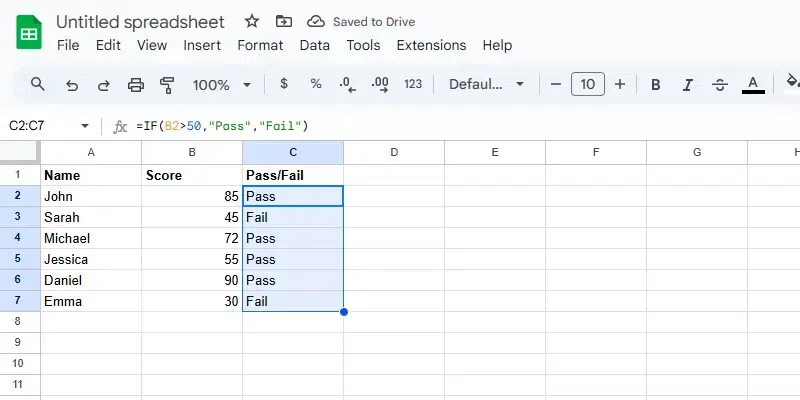Undo the last action
Viewport: 800px width, 400px height.
[x=72, y=84]
